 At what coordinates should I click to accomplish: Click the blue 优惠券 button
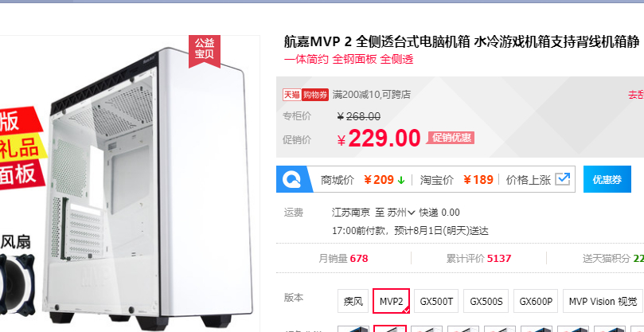click(x=607, y=179)
